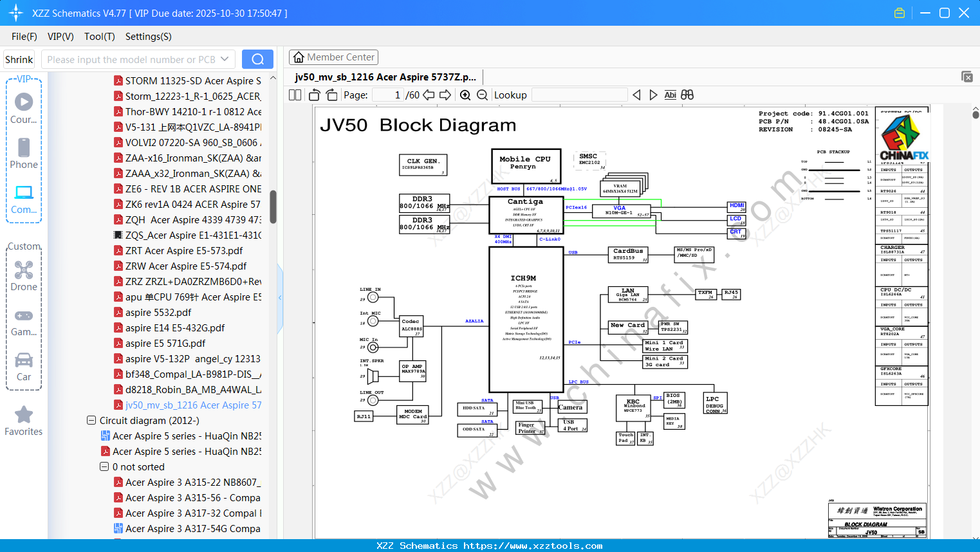This screenshot has height=552, width=980.
Task: Open the Drone category
Action: coord(24,275)
